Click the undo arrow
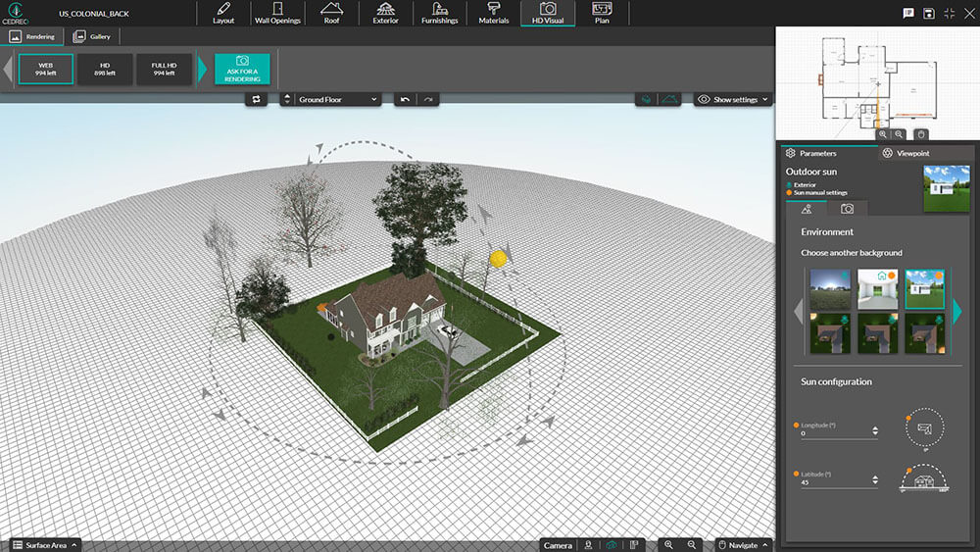This screenshot has width=980, height=552. coord(406,99)
